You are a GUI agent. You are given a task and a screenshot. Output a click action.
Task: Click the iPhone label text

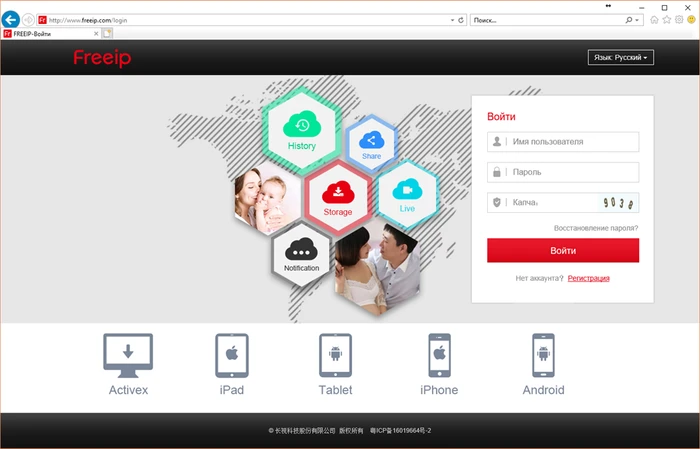[x=439, y=390]
